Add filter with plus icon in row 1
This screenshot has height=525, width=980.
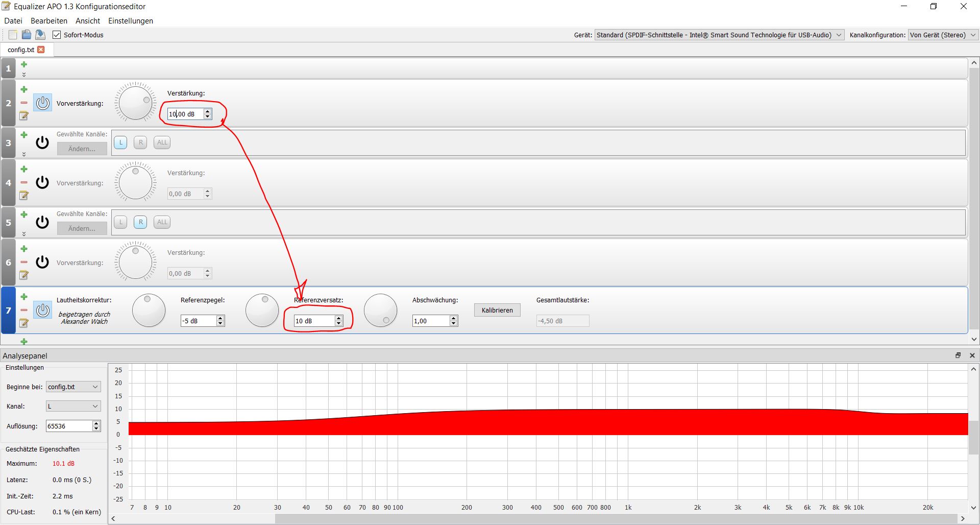pos(24,64)
